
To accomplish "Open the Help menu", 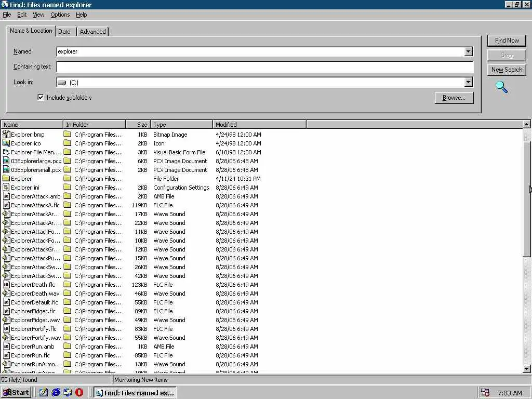I will point(81,15).
